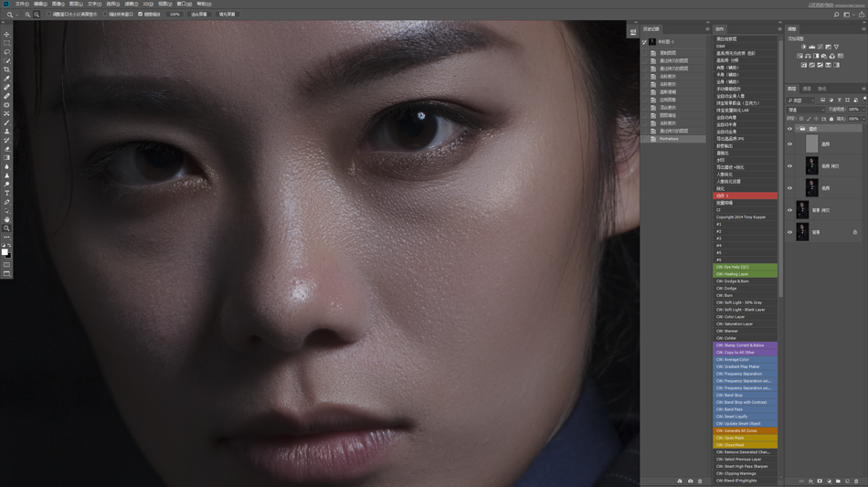The width and height of the screenshot is (868, 487).
Task: Select the Move tool
Action: 6,35
